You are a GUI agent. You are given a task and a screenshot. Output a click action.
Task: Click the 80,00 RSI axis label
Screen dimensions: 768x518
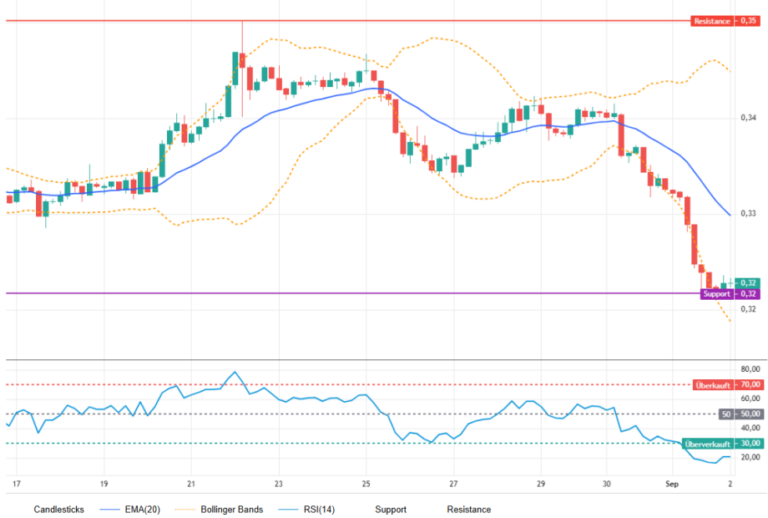click(750, 369)
